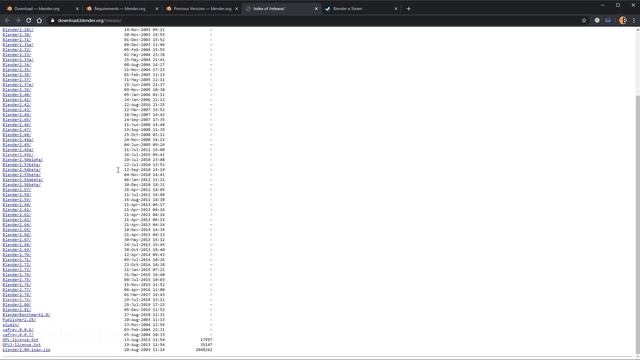Open the Blender2.55beta/ directory
Viewport: 640px width, 360px height.
(22, 175)
